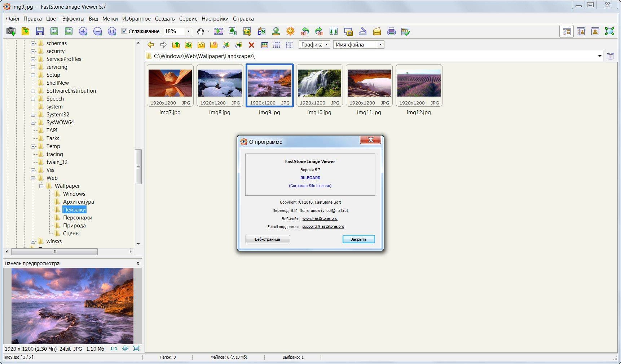
Task: Go to next image with right arrow icon
Action: click(x=69, y=31)
